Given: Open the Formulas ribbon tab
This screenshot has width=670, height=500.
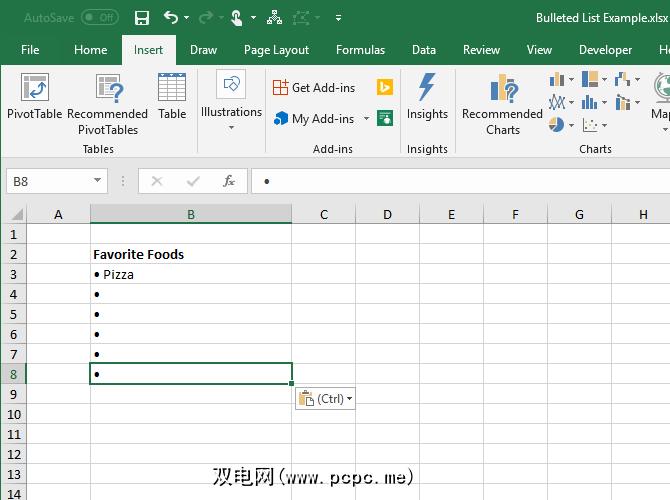Looking at the screenshot, I should pyautogui.click(x=360, y=50).
